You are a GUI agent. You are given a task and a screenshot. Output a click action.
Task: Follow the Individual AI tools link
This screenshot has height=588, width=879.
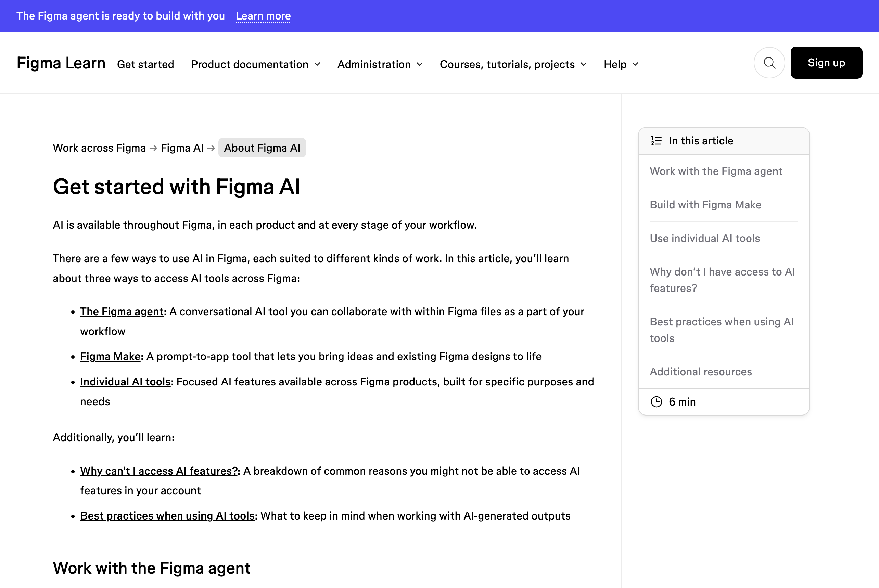[x=125, y=382]
